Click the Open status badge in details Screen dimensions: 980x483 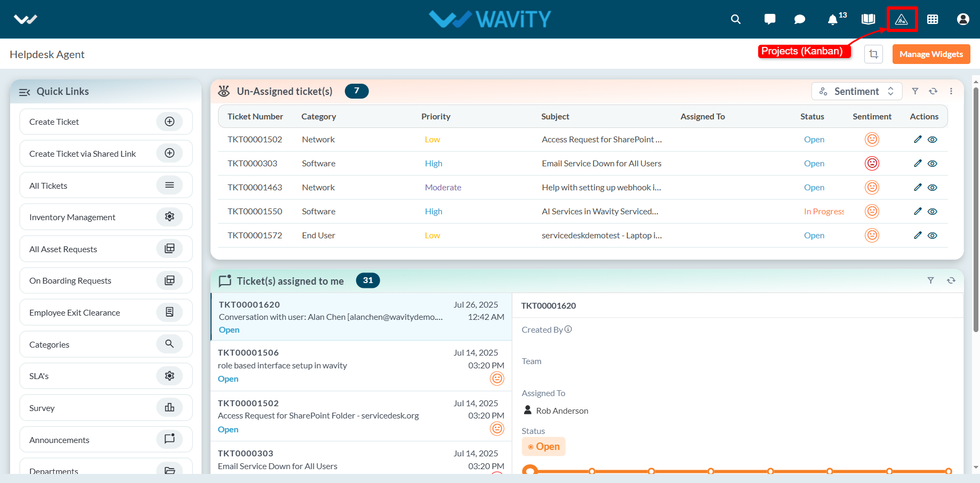point(543,446)
